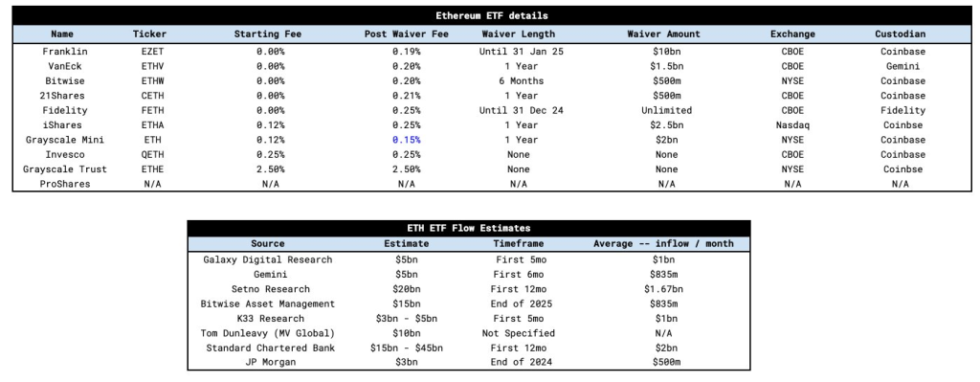
Task: Select the Unlimited waiver amount for Fidelity
Action: click(664, 110)
